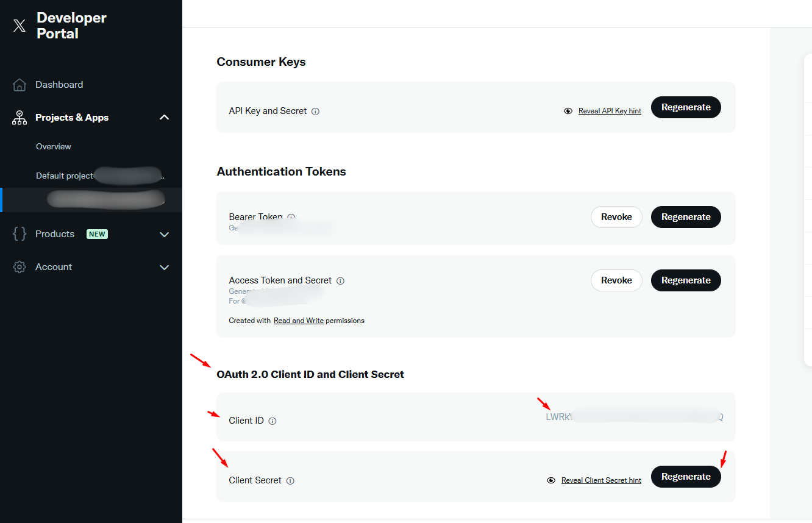Toggle eye icon for API Key hint

pos(568,111)
